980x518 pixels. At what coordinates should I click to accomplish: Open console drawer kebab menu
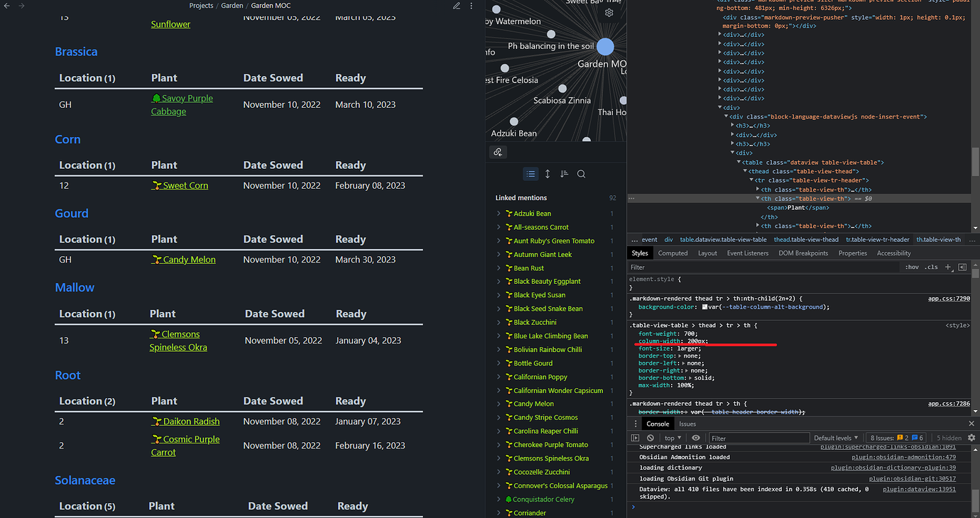634,424
